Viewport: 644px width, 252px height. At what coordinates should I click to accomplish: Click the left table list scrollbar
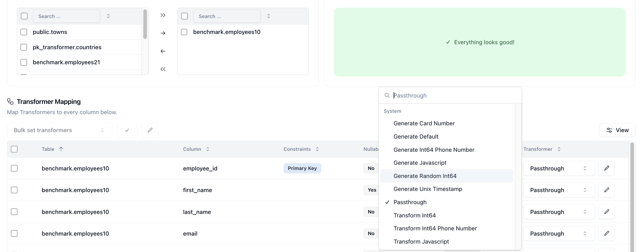pos(145,24)
